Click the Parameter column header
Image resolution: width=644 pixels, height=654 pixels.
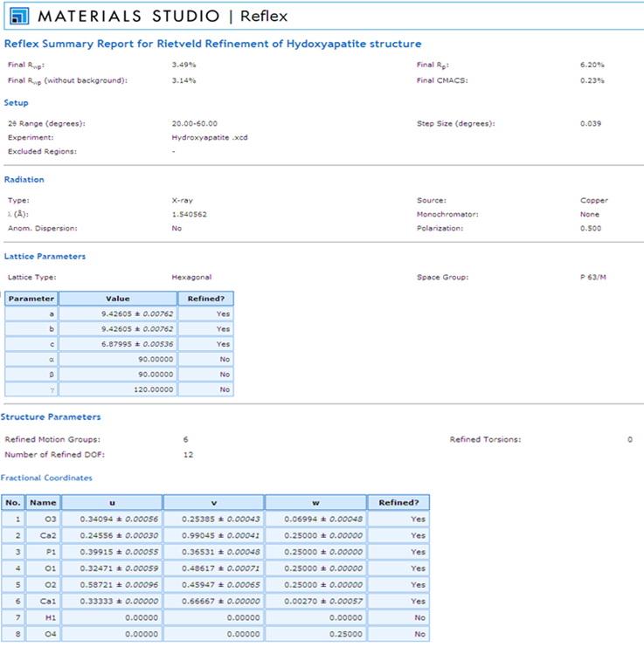(x=31, y=298)
